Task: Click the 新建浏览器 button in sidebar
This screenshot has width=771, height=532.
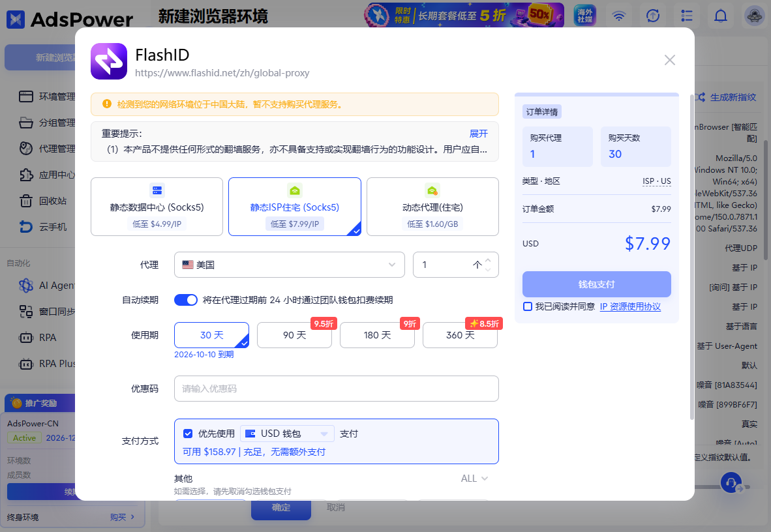Action: pos(40,57)
